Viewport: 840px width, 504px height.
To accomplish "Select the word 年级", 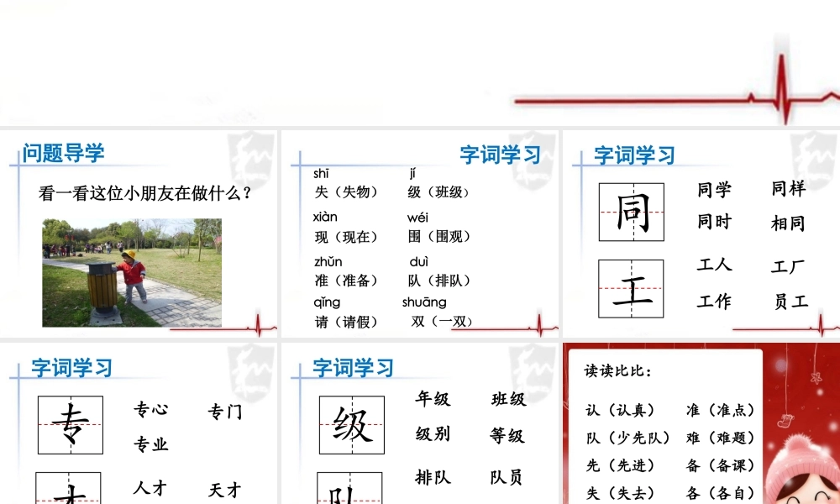I will (433, 398).
